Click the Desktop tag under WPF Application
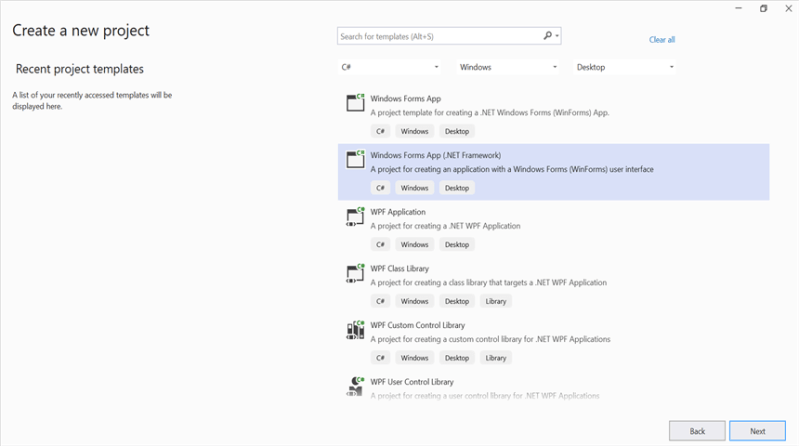The height and width of the screenshot is (446, 799). 457,244
